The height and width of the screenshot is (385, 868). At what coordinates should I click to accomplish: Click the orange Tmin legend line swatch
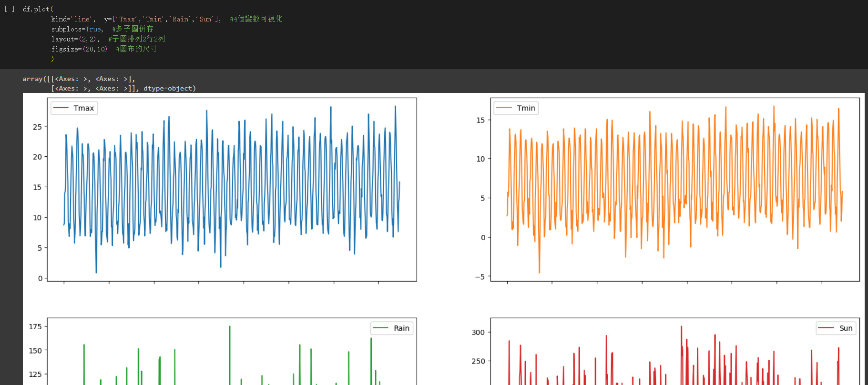coord(504,108)
